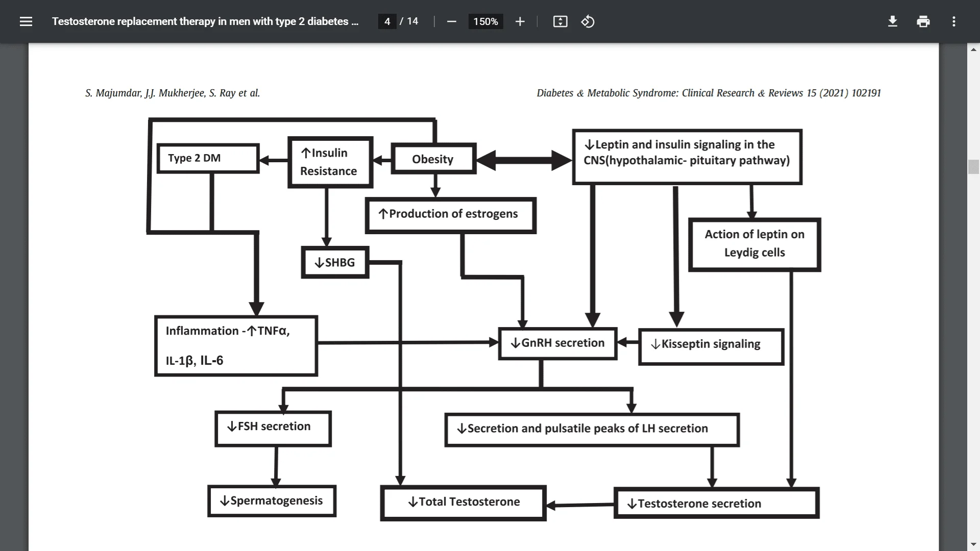Click the rotate counterclockwise icon
This screenshot has height=551, width=980.
coord(587,21)
